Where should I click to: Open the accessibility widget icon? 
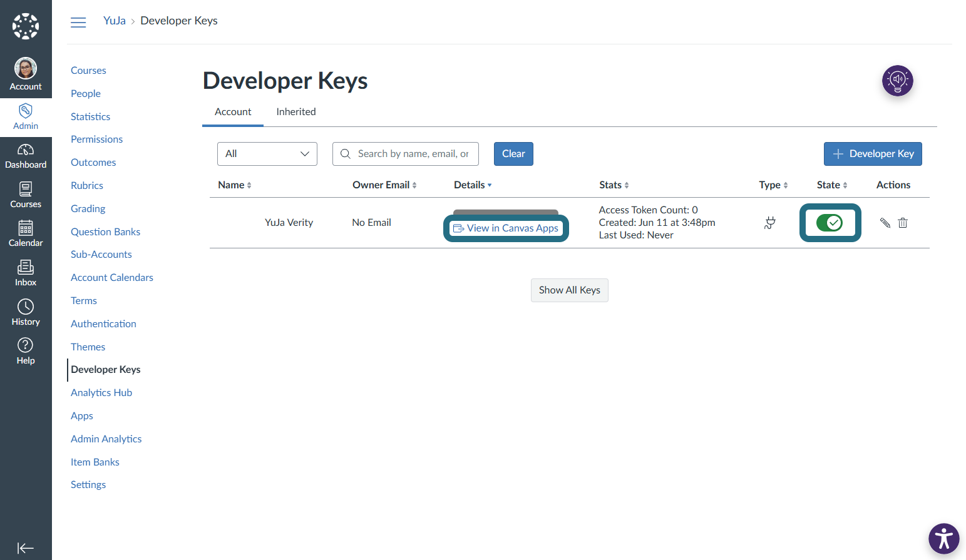point(944,539)
